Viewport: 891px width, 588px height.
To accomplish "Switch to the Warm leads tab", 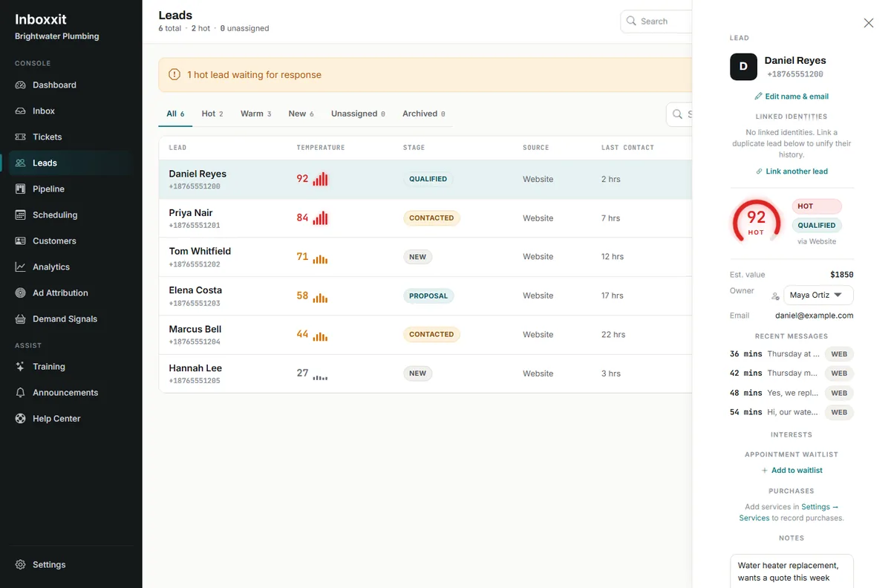I will pyautogui.click(x=256, y=114).
